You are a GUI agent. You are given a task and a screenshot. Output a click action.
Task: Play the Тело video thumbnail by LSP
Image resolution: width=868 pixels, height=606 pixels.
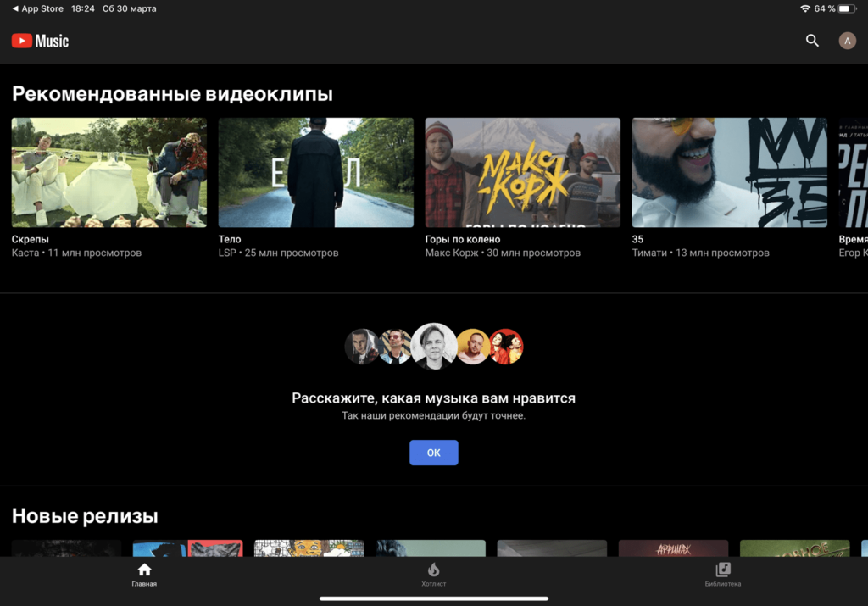(x=315, y=172)
